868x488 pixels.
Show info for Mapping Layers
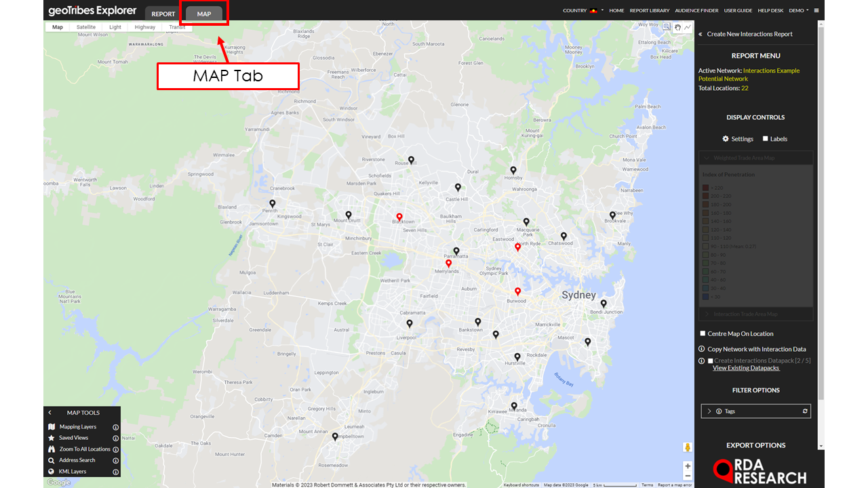point(115,427)
